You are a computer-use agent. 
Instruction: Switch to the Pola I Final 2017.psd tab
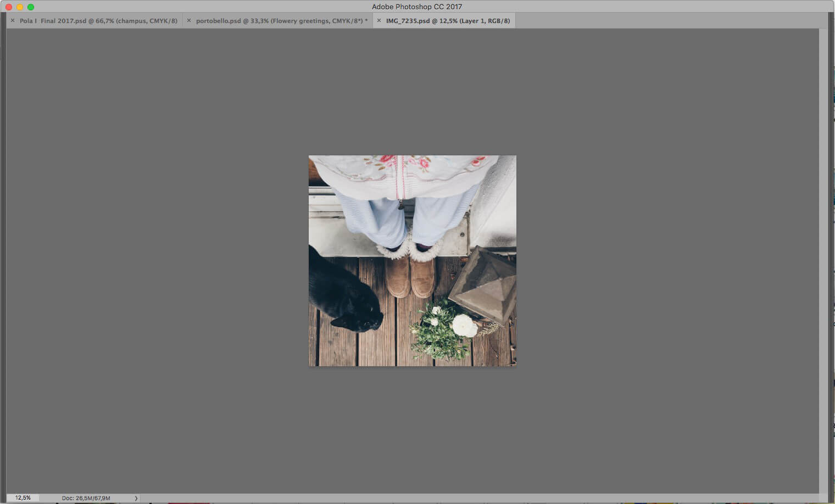coord(98,21)
